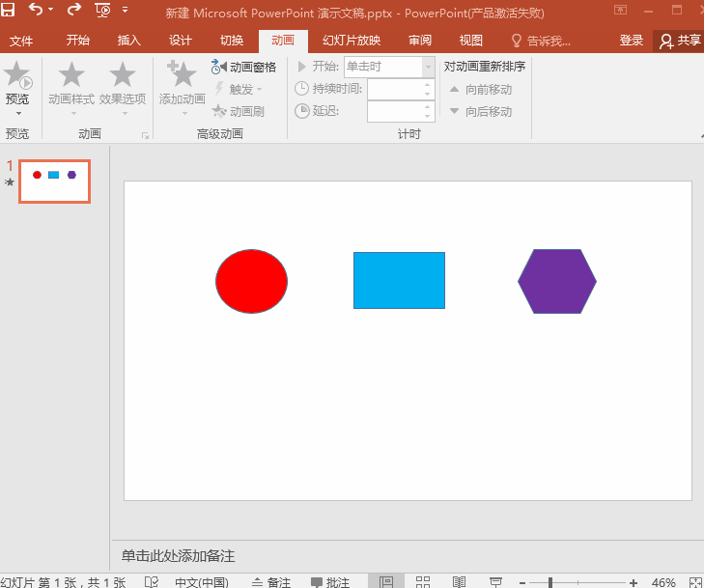Open Customize Quick Access Toolbar dropdown
Viewport: 704px width, 588px height.
pos(127,13)
